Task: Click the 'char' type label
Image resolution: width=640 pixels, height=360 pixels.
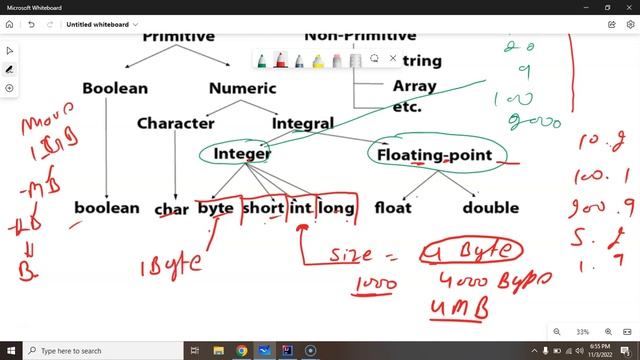Action: point(171,209)
